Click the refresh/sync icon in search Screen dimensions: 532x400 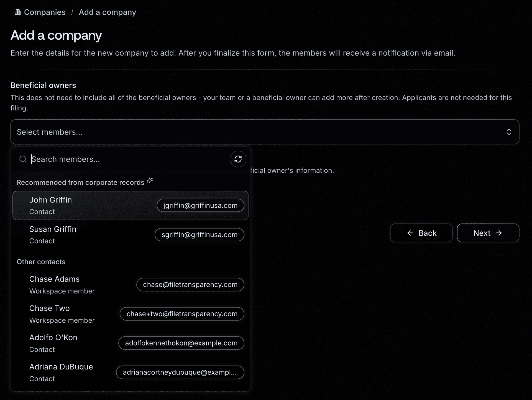coord(237,159)
